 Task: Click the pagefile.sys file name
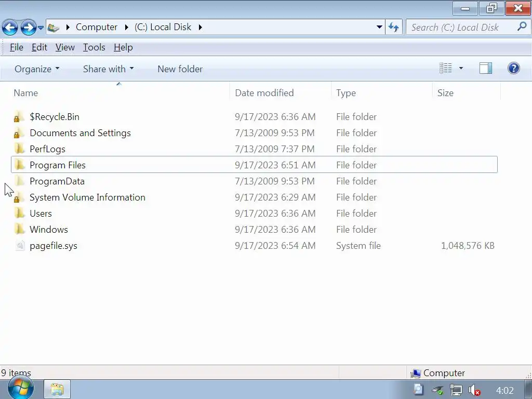[54, 246]
